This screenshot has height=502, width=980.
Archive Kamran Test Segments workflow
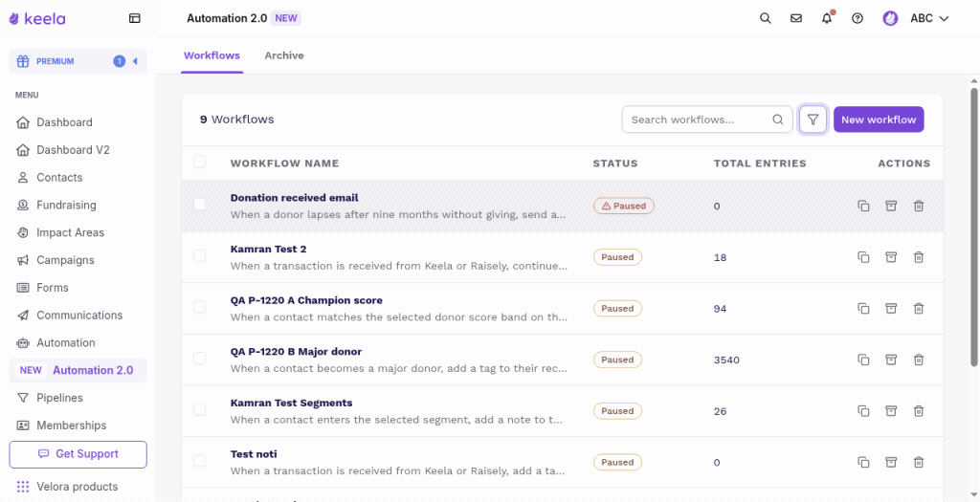coord(891,411)
